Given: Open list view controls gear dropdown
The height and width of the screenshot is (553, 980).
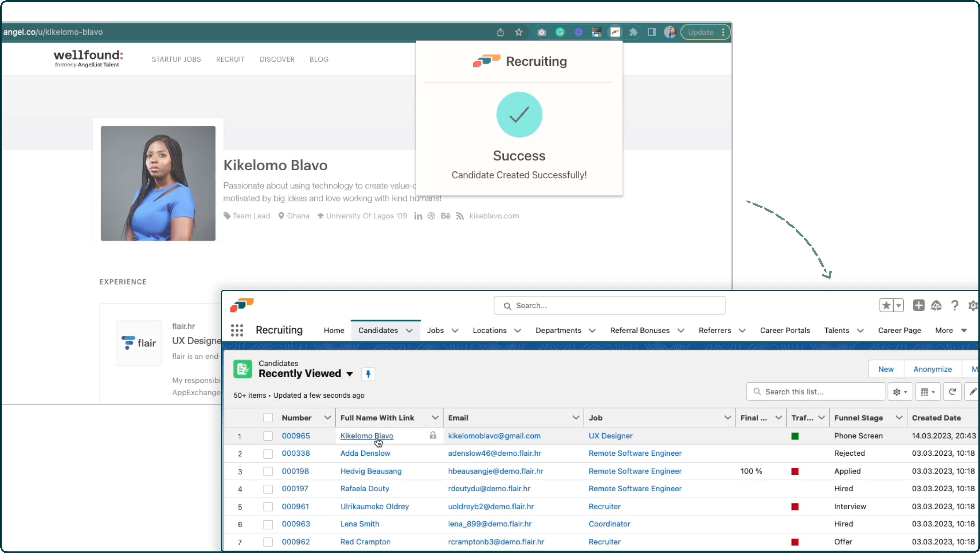Looking at the screenshot, I should pyautogui.click(x=900, y=392).
